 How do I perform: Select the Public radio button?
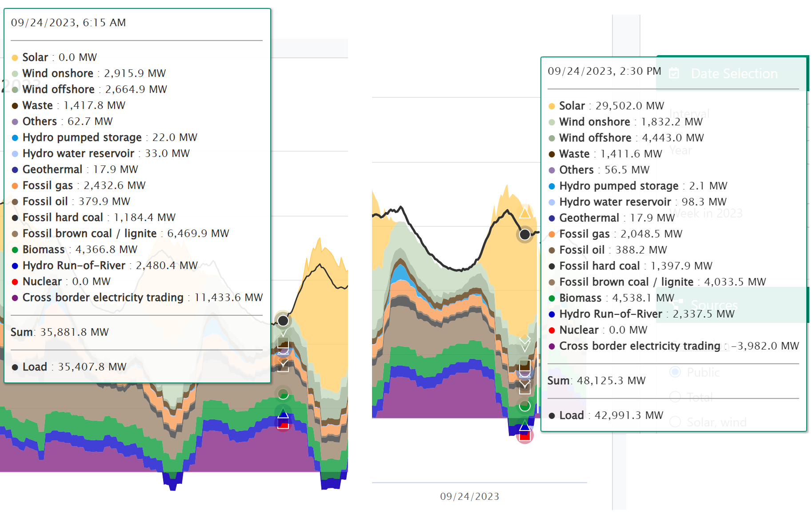point(675,372)
